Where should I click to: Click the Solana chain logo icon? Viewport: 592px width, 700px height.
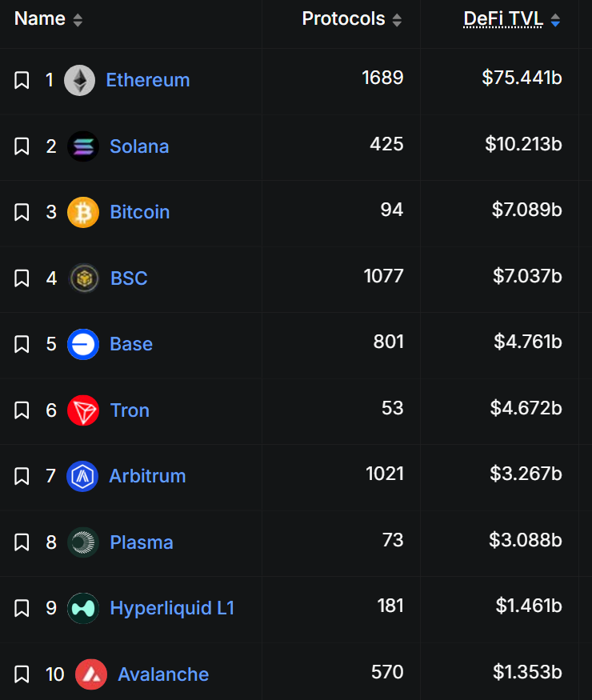point(83,146)
